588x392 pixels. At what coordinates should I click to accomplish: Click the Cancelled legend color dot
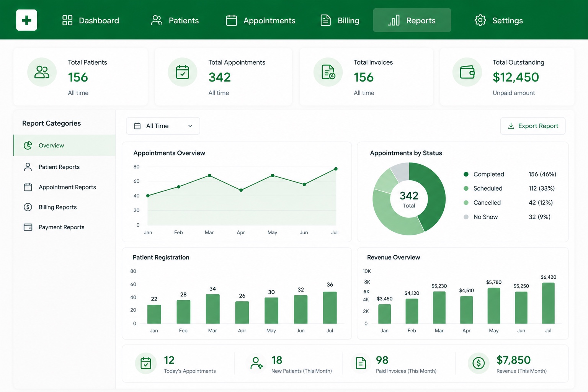click(466, 203)
